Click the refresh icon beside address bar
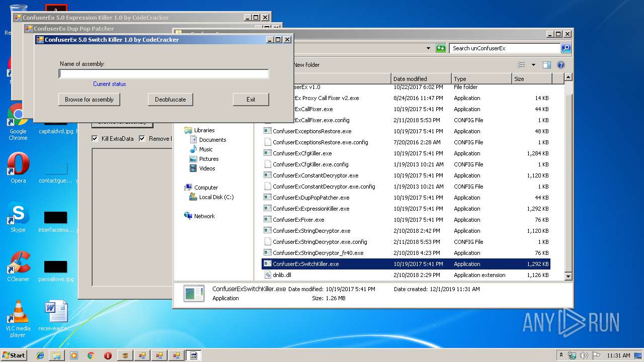Screen dimensions: 644x362 441,48
